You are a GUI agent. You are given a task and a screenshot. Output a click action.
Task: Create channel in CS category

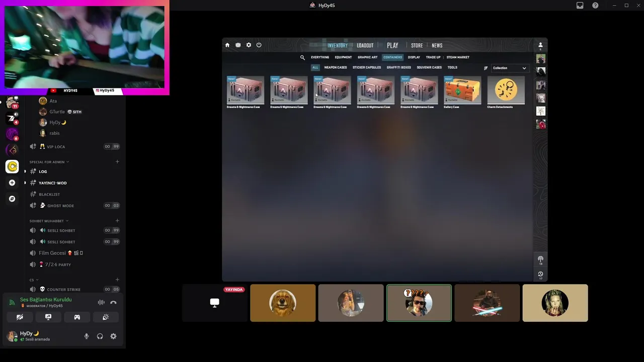point(117,279)
